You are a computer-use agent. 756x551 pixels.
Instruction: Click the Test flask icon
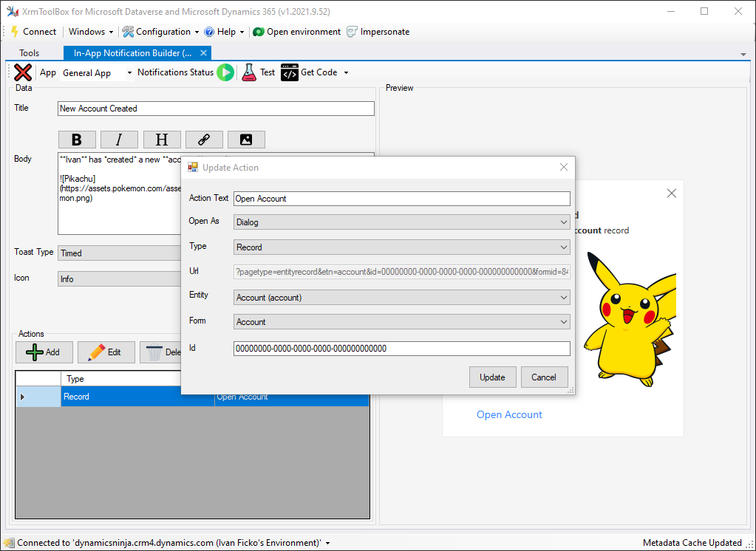click(249, 72)
